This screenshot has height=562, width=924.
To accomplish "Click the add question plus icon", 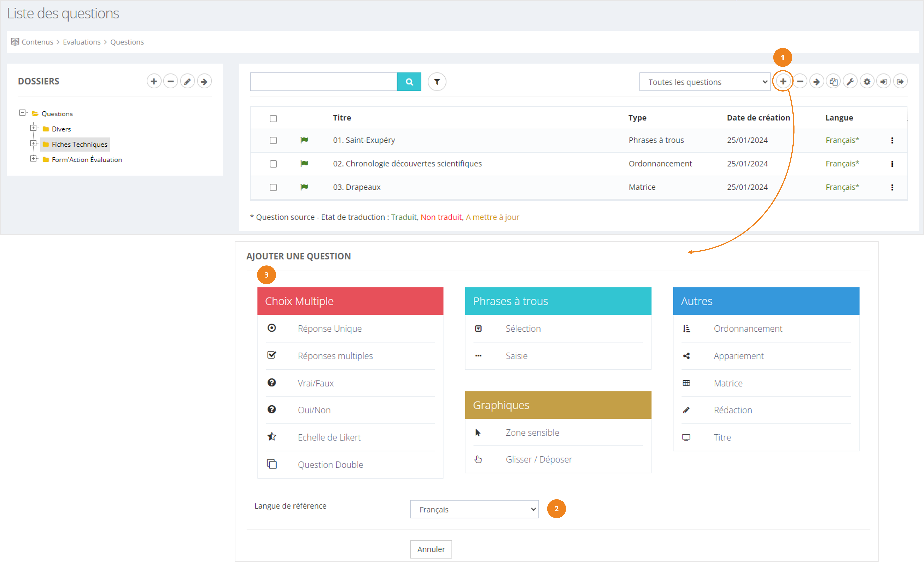I will click(783, 81).
